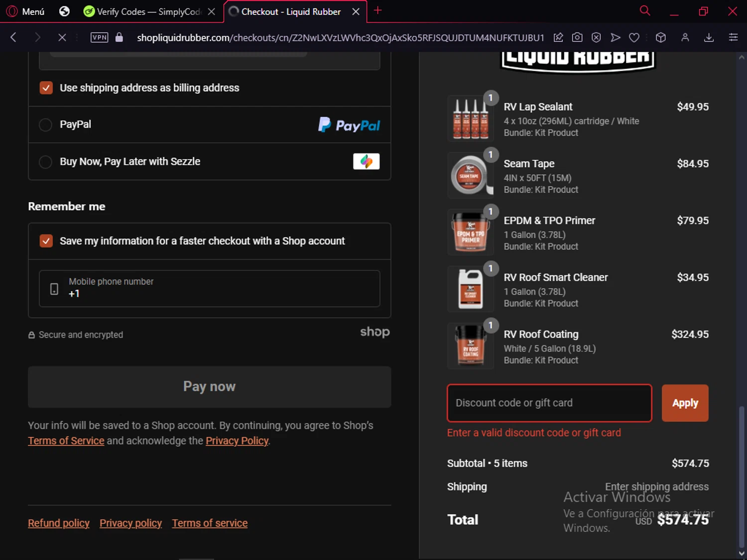Open the Shop Privacy Policy link
Image resolution: width=747 pixels, height=560 pixels.
(237, 441)
